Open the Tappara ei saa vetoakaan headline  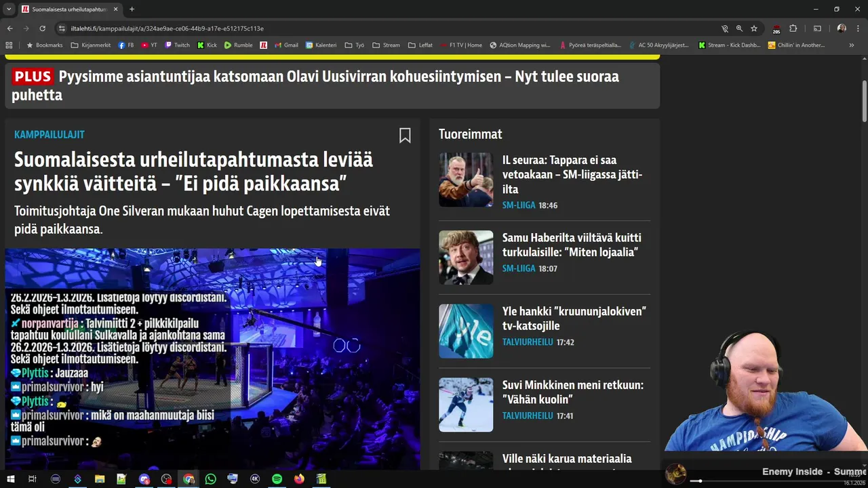tap(572, 175)
